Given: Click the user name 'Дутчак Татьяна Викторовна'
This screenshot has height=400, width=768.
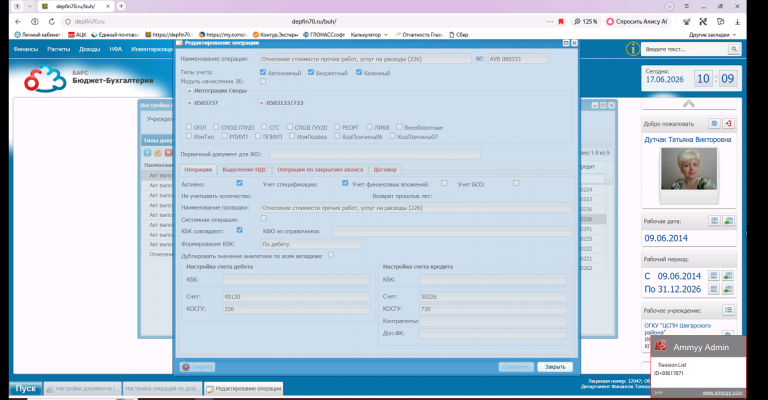Looking at the screenshot, I should 687,140.
